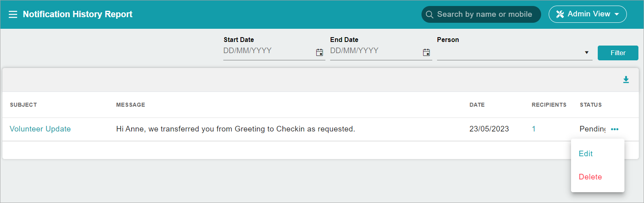This screenshot has height=203, width=644.
Task: Open the End Date calendar picker
Action: tap(426, 52)
